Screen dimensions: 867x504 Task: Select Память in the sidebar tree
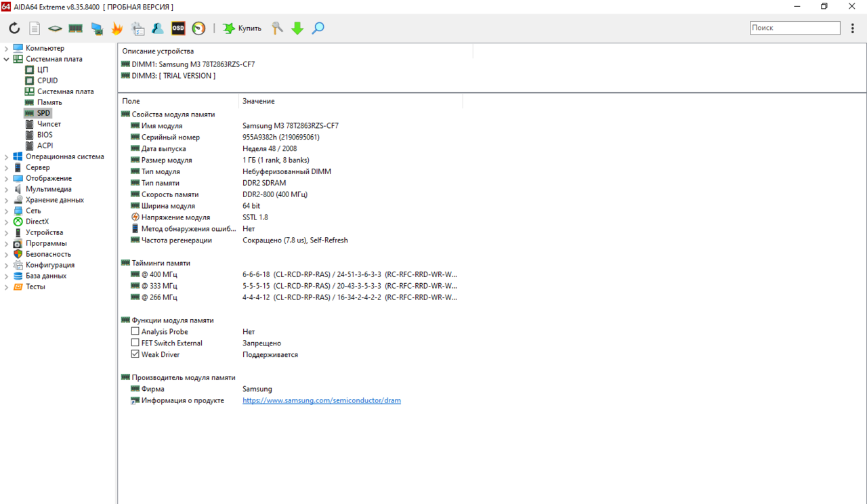pos(49,102)
